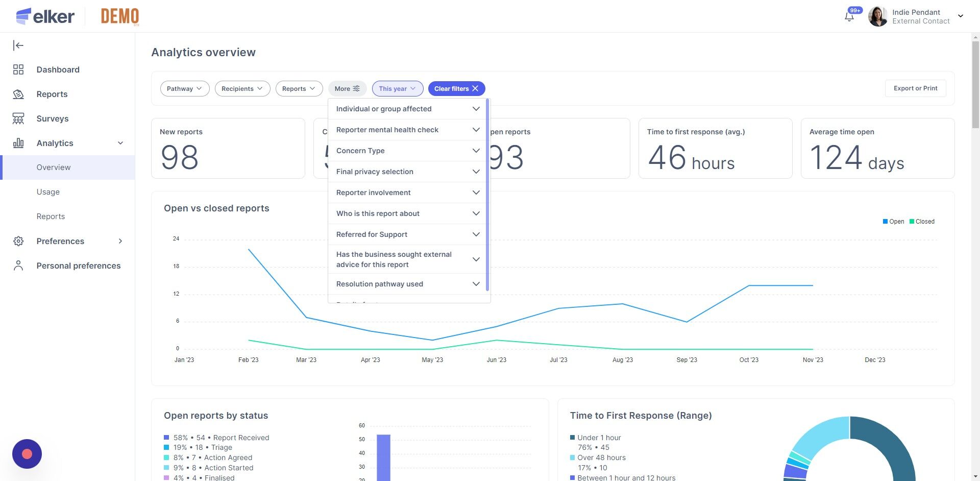
Task: Click the More filters button
Action: pos(347,88)
